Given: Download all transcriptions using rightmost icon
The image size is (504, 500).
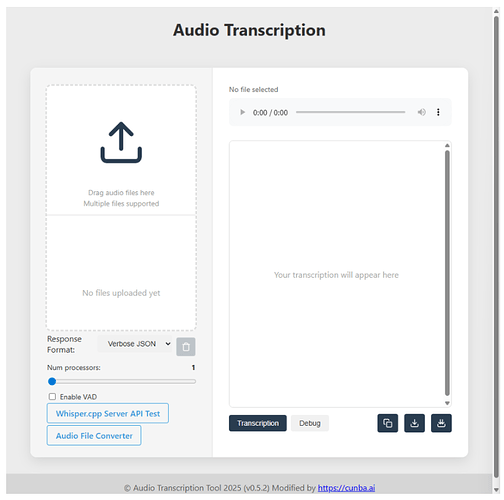Looking at the screenshot, I should [441, 423].
